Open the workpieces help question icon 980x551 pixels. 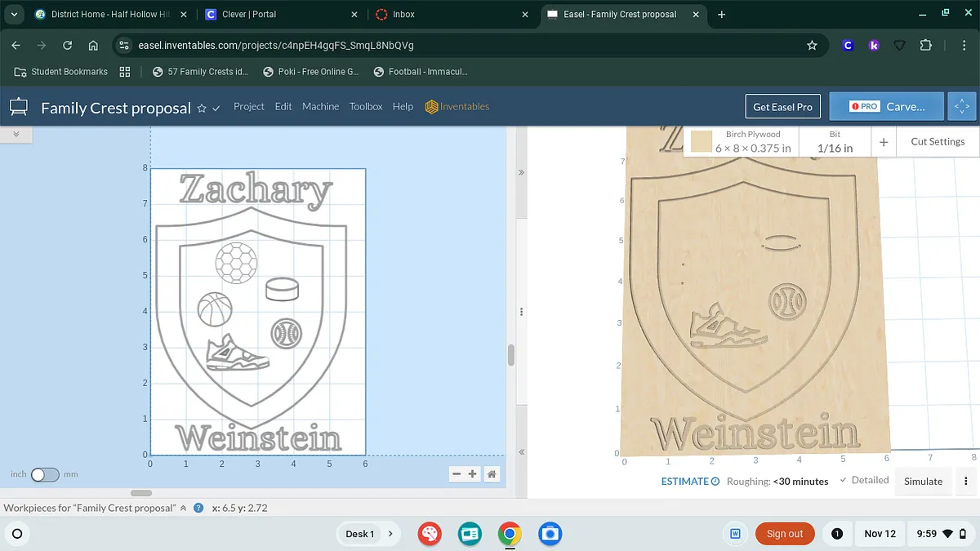(198, 508)
